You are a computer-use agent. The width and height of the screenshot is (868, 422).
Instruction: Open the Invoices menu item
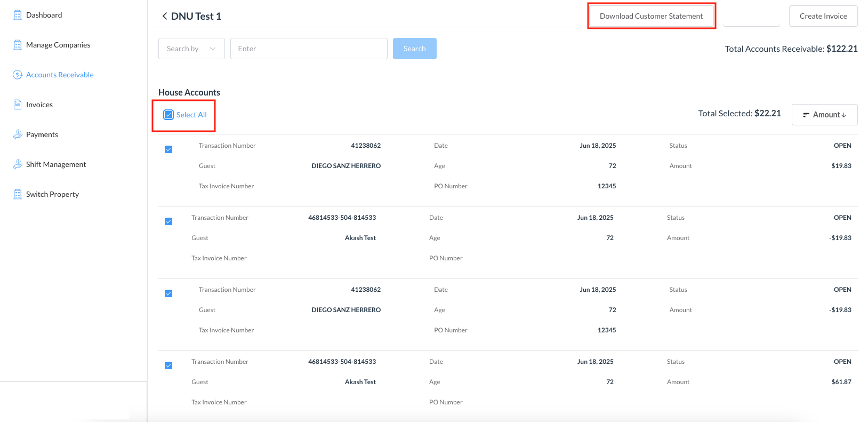tap(39, 105)
